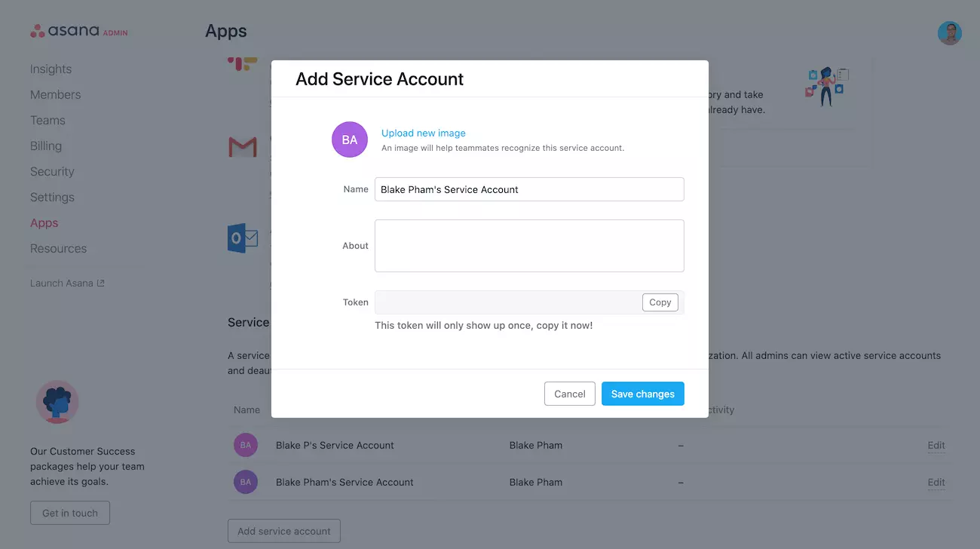Screen dimensions: 980x549
Task: Open Insights in the sidebar
Action: pyautogui.click(x=51, y=69)
